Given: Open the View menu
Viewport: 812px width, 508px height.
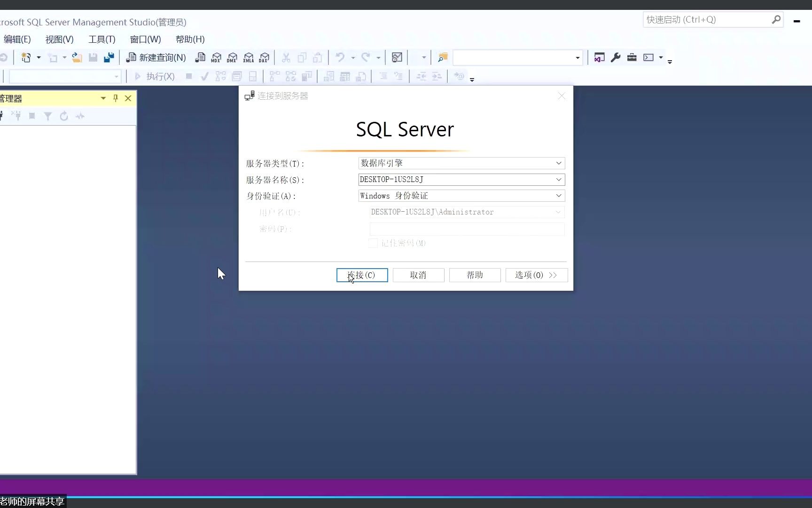Looking at the screenshot, I should (x=60, y=40).
